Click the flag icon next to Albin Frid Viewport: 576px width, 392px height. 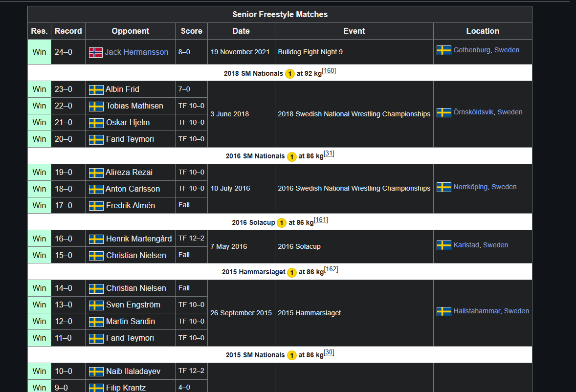click(x=96, y=89)
